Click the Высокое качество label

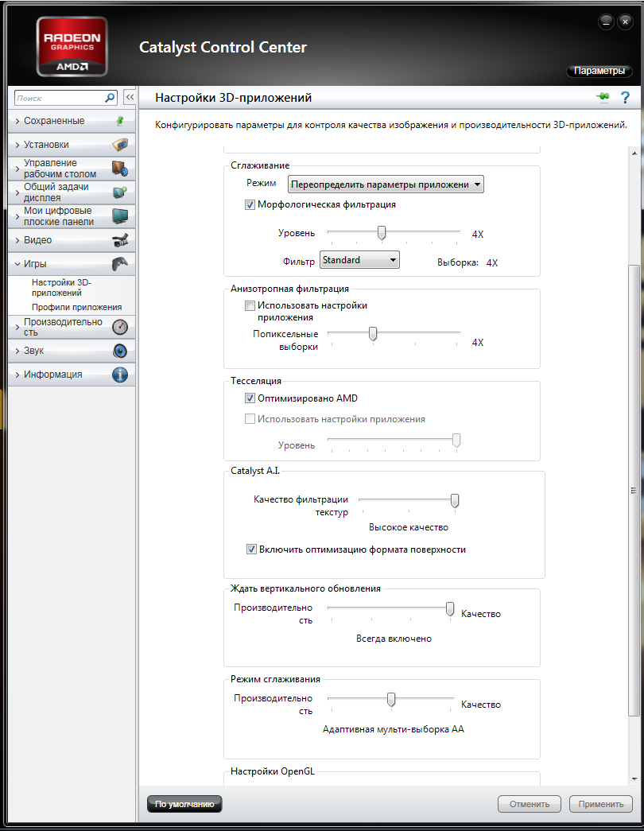pos(409,527)
